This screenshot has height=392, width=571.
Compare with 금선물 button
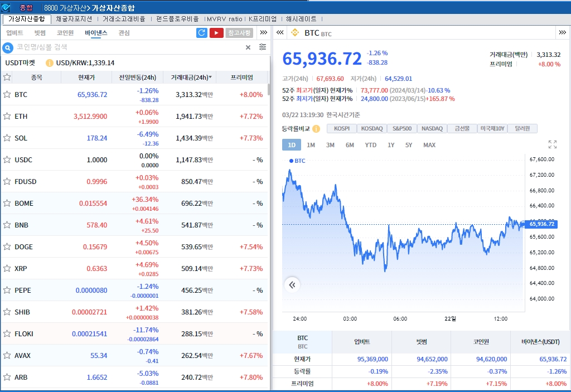[x=462, y=129]
